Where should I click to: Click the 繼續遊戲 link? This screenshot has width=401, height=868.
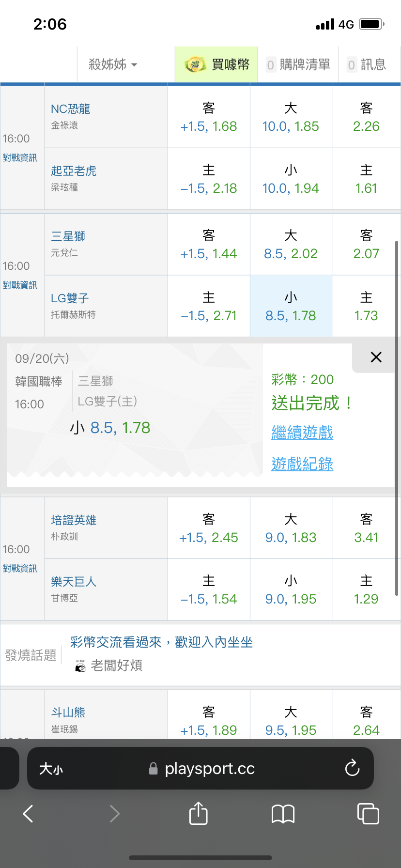302,432
